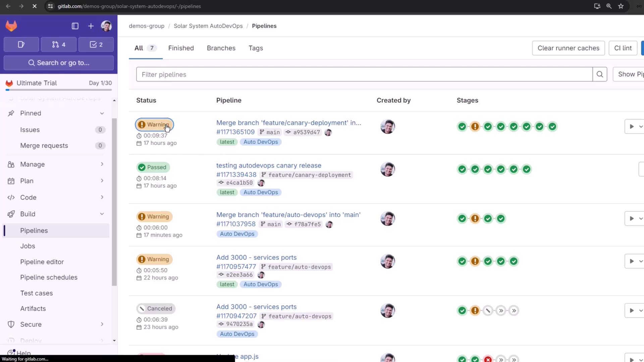Click the Ultimate Trial progress bar

pyautogui.click(x=59, y=90)
